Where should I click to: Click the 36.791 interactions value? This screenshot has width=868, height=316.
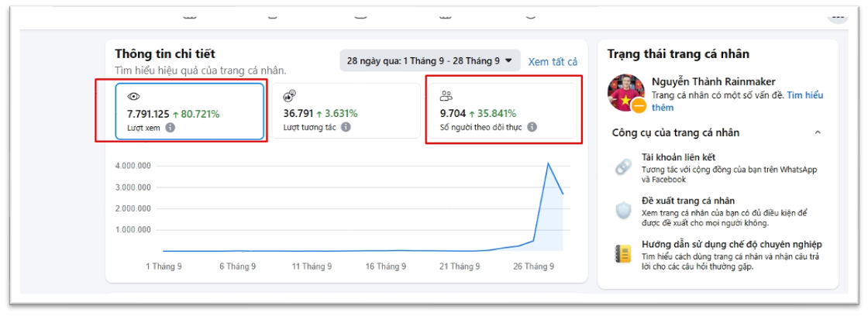[298, 114]
